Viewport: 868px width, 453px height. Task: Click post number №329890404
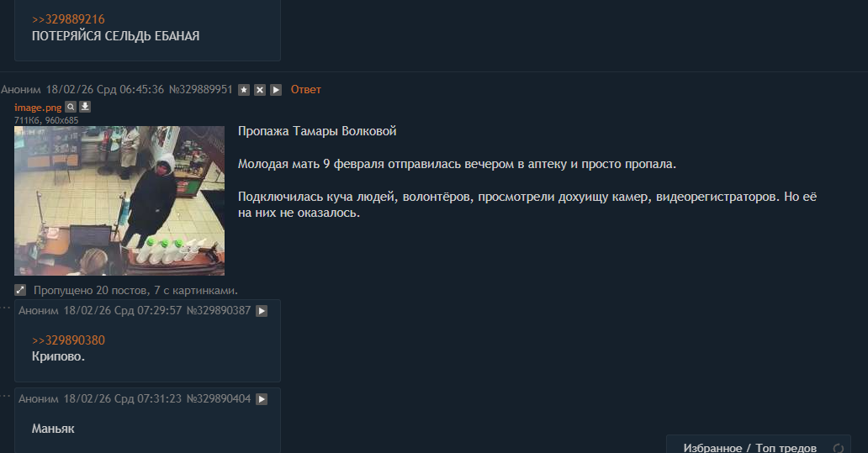pos(219,399)
